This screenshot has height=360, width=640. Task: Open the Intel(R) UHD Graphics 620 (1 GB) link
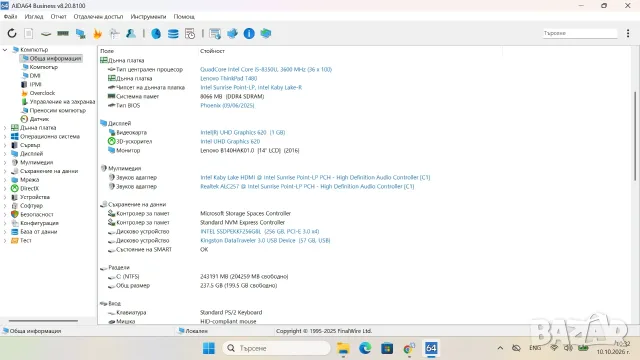(242, 132)
